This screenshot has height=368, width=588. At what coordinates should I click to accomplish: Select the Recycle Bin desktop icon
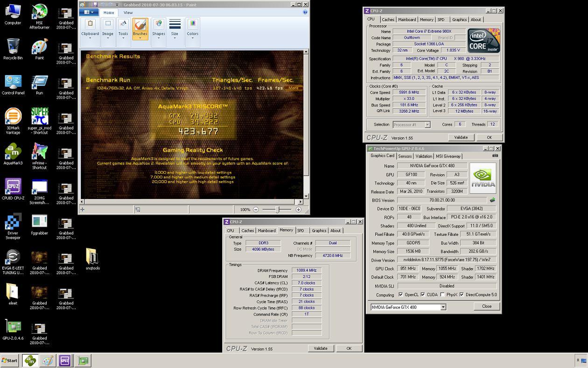(13, 49)
